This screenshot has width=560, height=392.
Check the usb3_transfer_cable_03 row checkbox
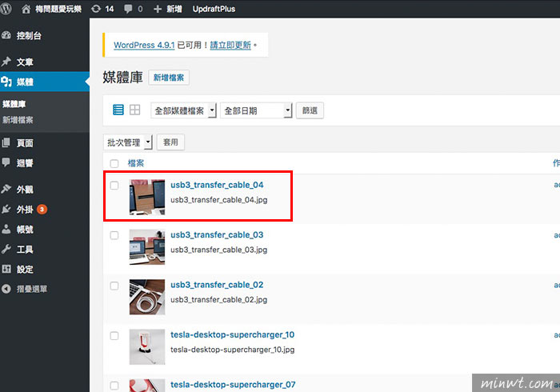tap(114, 235)
